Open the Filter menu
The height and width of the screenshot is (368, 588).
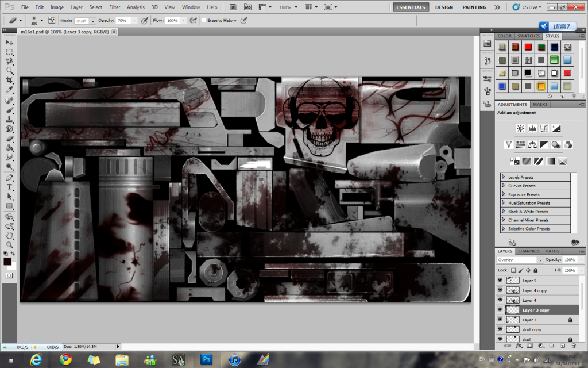click(x=114, y=7)
